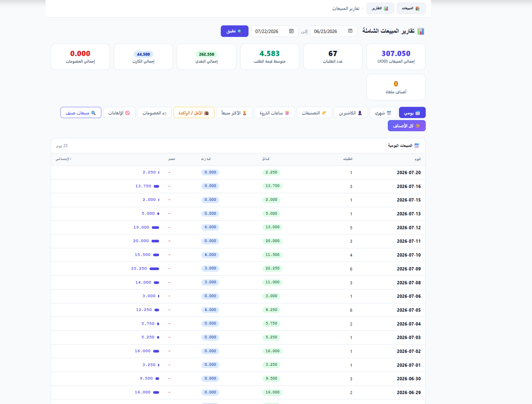This screenshot has height=404, width=532.
Task: Click the date 2026-07-16 in the table
Action: [x=409, y=186]
